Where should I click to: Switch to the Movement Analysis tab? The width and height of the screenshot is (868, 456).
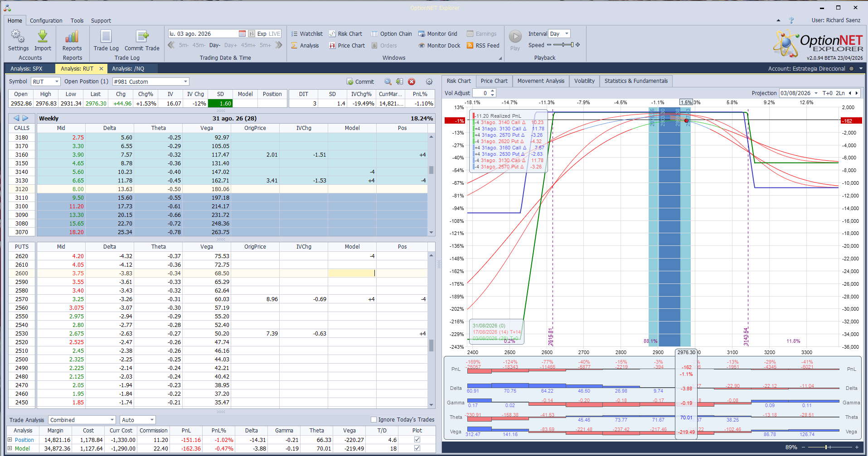tap(541, 81)
